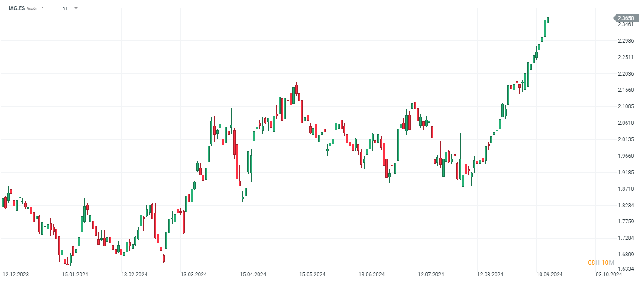Click the 15.05.2024 date axis label
Screen dimensions: 644x282
312,275
